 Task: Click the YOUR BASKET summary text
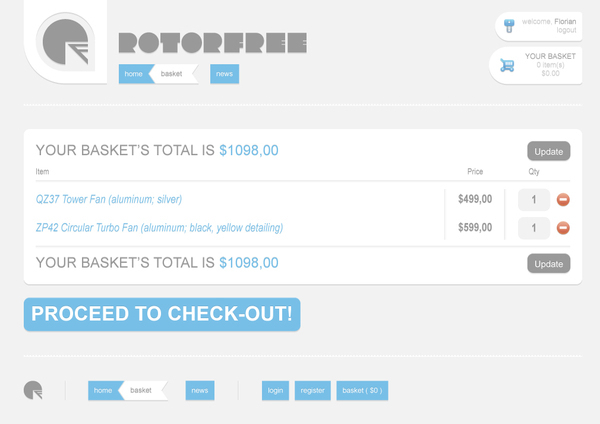[x=550, y=56]
